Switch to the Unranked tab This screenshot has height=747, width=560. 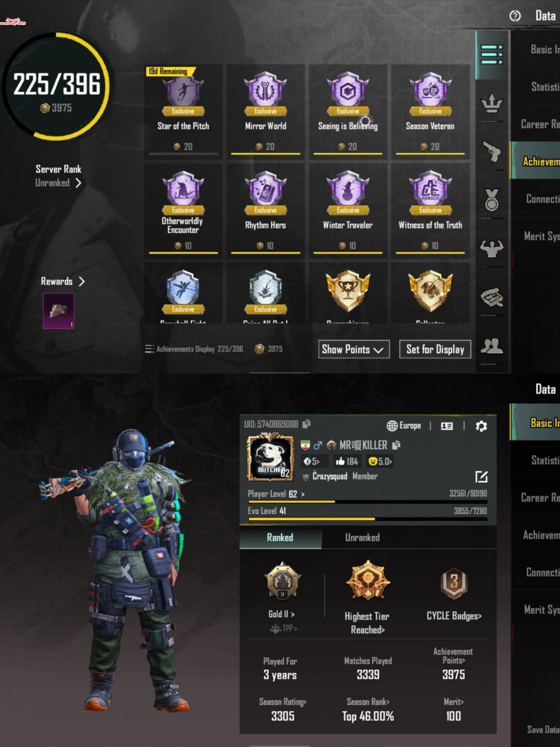tap(362, 537)
